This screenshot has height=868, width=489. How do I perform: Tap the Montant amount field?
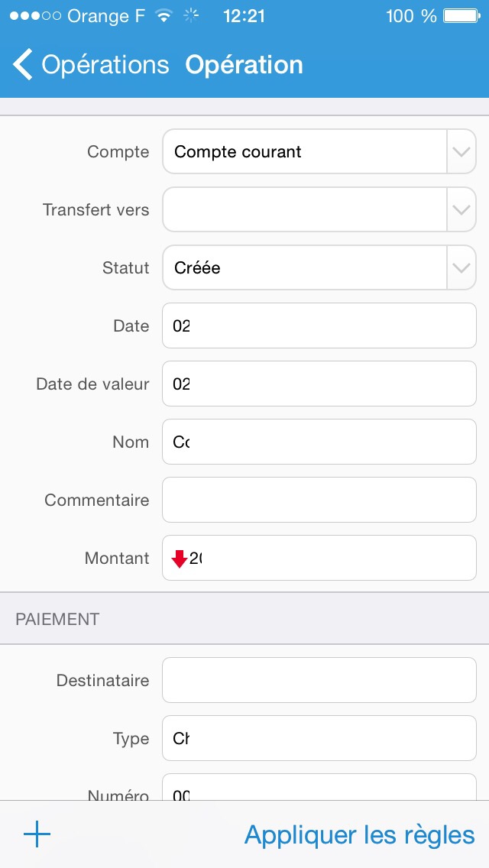(x=329, y=559)
